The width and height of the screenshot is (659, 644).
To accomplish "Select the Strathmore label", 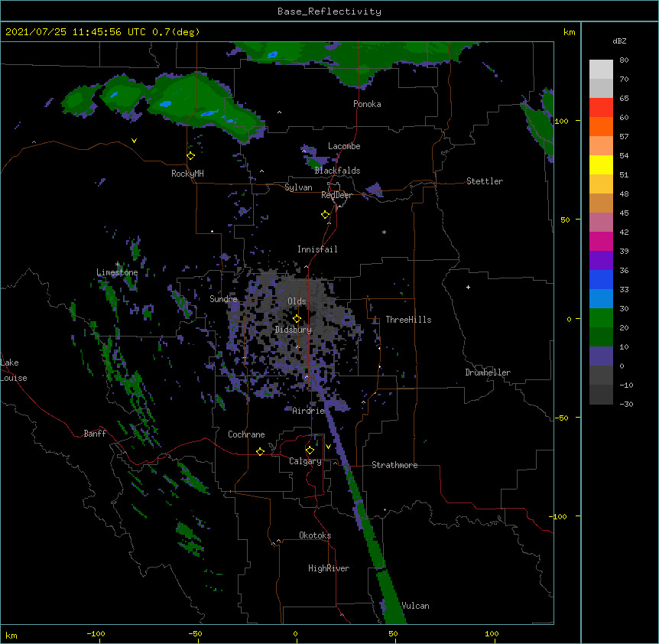I will pos(394,465).
